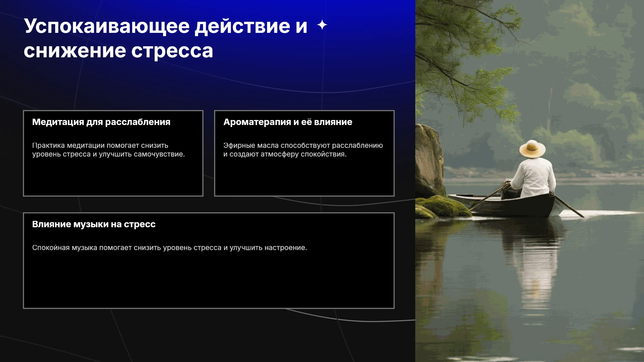Click the 'Ароматерапия и её влияние' heading
The image size is (644, 362).
(x=288, y=122)
